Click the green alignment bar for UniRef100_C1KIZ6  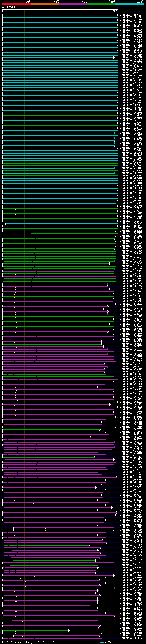(x=60, y=115)
